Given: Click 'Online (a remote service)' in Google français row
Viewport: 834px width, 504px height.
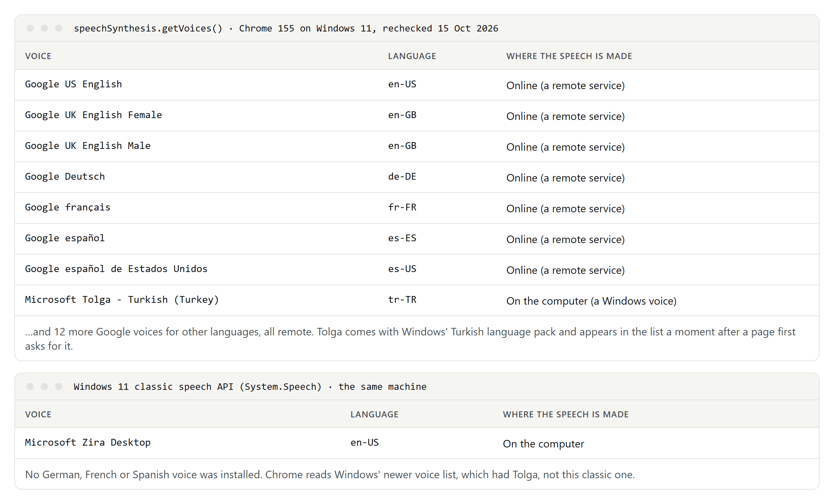Looking at the screenshot, I should (565, 209).
